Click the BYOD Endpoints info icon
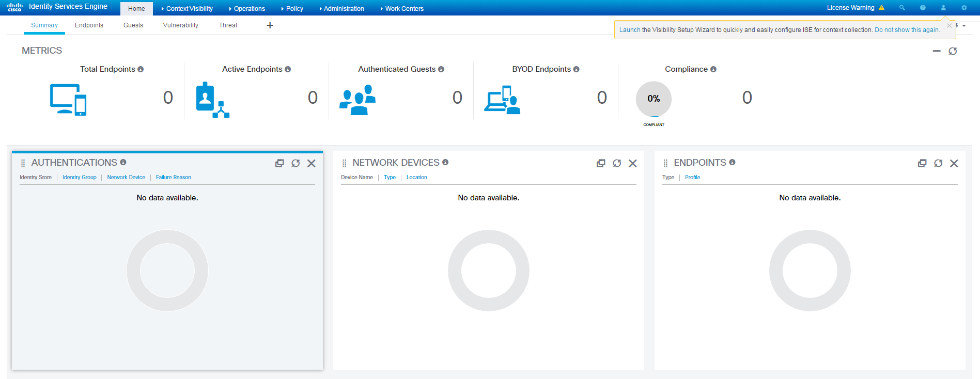The image size is (980, 379). click(x=576, y=69)
